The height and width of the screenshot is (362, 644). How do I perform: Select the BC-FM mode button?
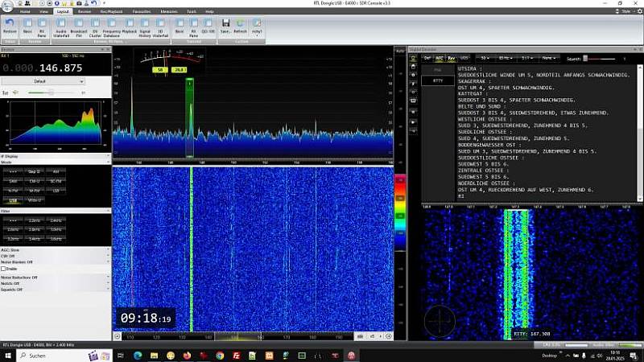[56, 181]
